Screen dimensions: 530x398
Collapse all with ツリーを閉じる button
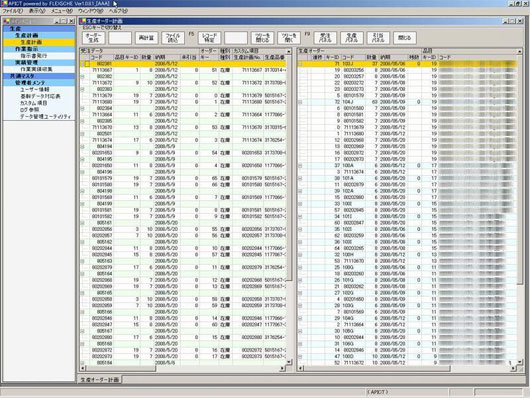[x=262, y=38]
